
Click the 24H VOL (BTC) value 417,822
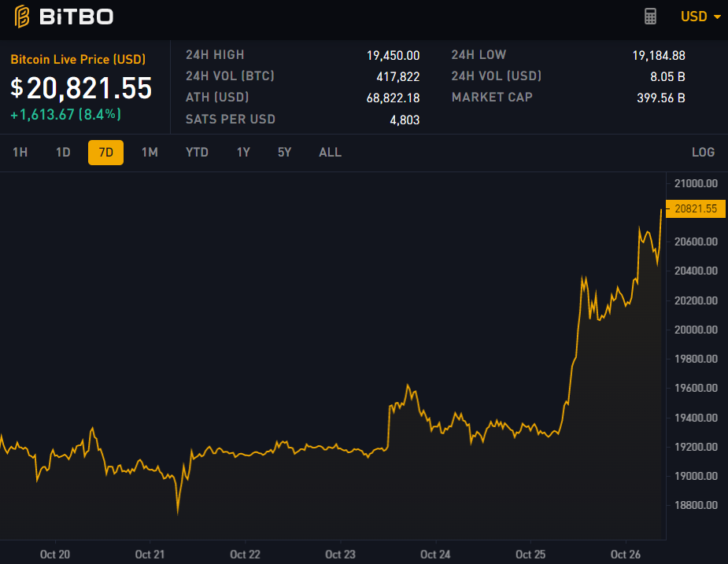tap(398, 76)
